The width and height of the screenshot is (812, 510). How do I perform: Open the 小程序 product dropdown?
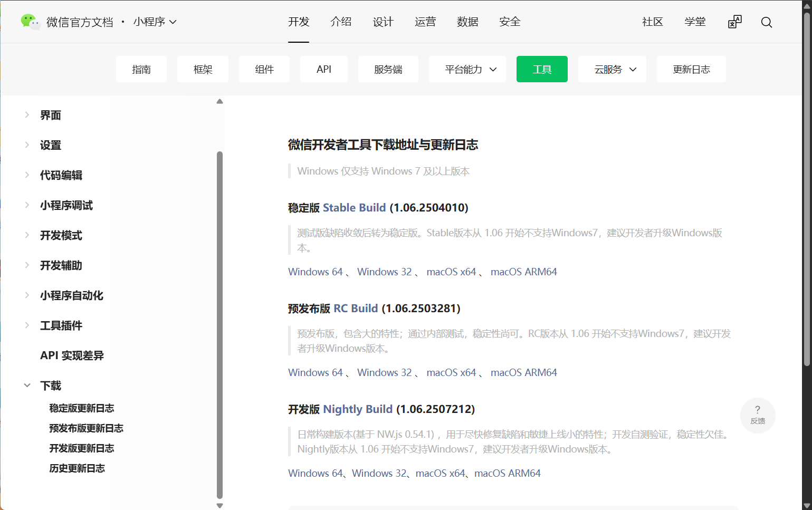click(x=155, y=22)
